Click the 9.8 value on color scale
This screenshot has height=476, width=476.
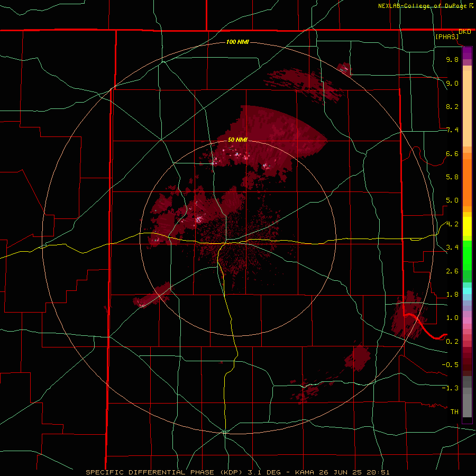(x=452, y=59)
